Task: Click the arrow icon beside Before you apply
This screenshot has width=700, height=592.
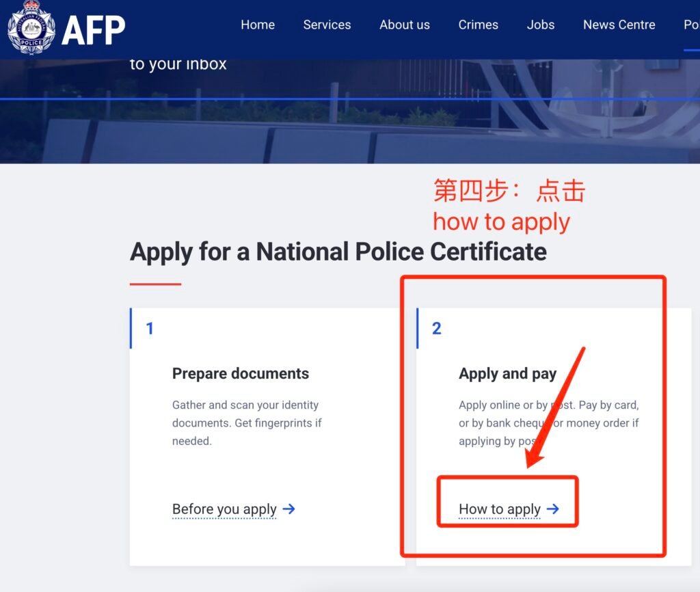Action: (289, 509)
